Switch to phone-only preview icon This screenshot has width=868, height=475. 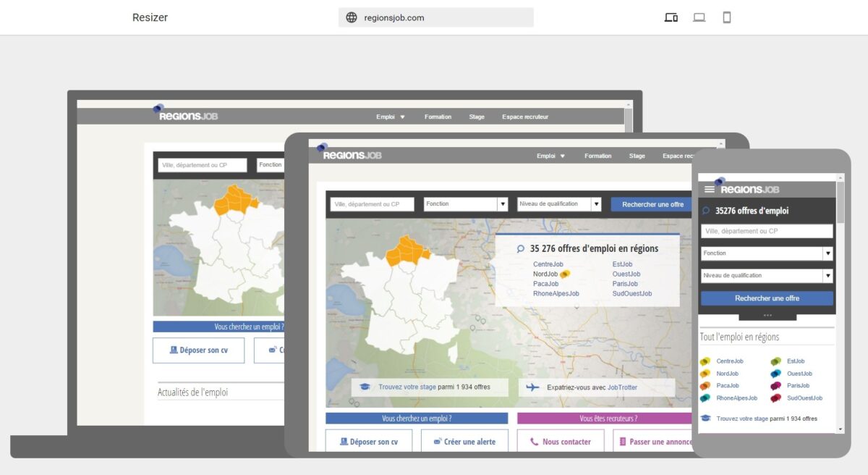(727, 17)
